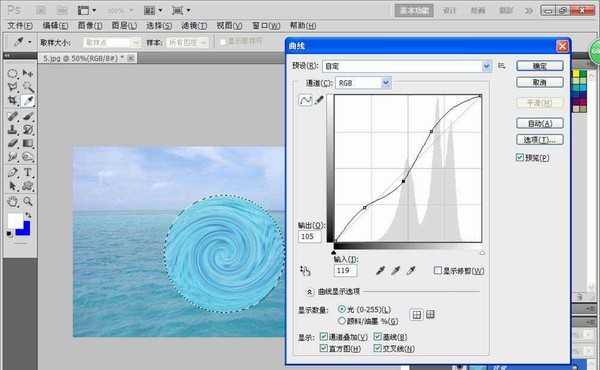
Task: Open the 通道(C) RGB channel dropdown
Action: pos(363,83)
